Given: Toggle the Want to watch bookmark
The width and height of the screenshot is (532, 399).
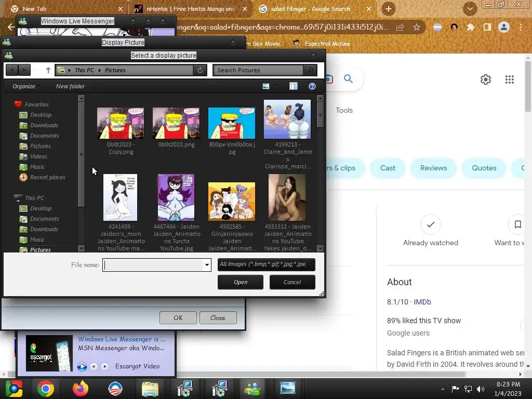Looking at the screenshot, I should pyautogui.click(x=517, y=224).
